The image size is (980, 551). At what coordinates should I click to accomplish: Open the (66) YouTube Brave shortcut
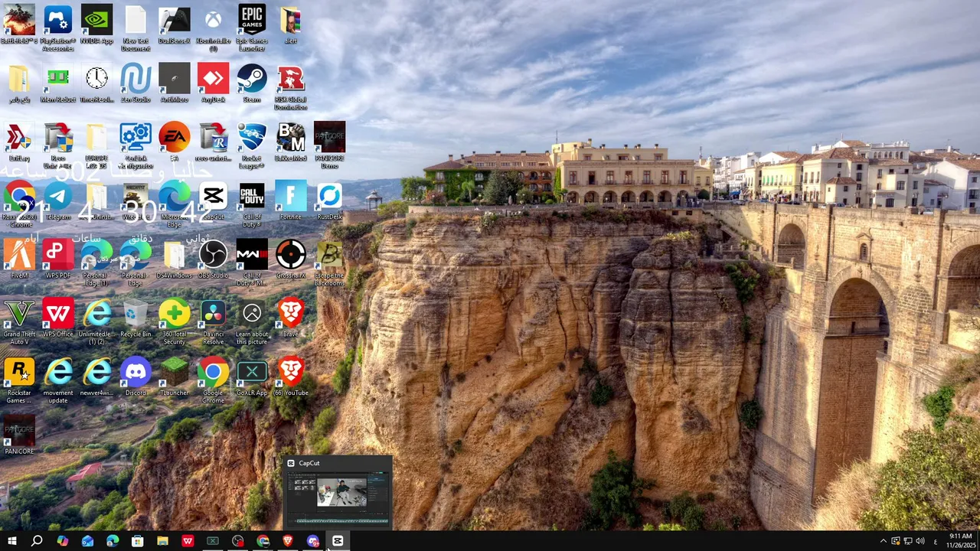point(291,377)
